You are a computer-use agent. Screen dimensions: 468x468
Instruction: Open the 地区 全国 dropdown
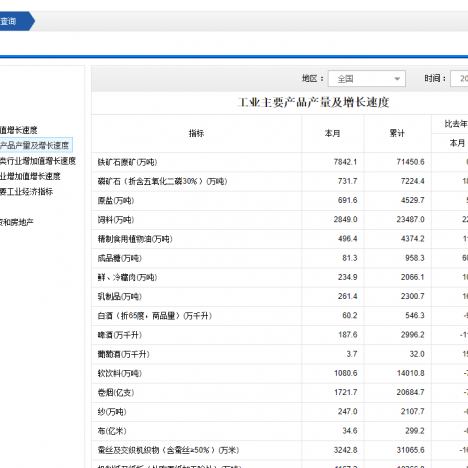367,79
